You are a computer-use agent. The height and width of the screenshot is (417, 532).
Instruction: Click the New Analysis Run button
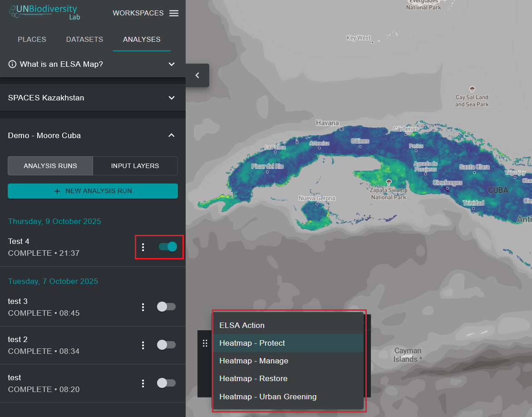(x=93, y=191)
